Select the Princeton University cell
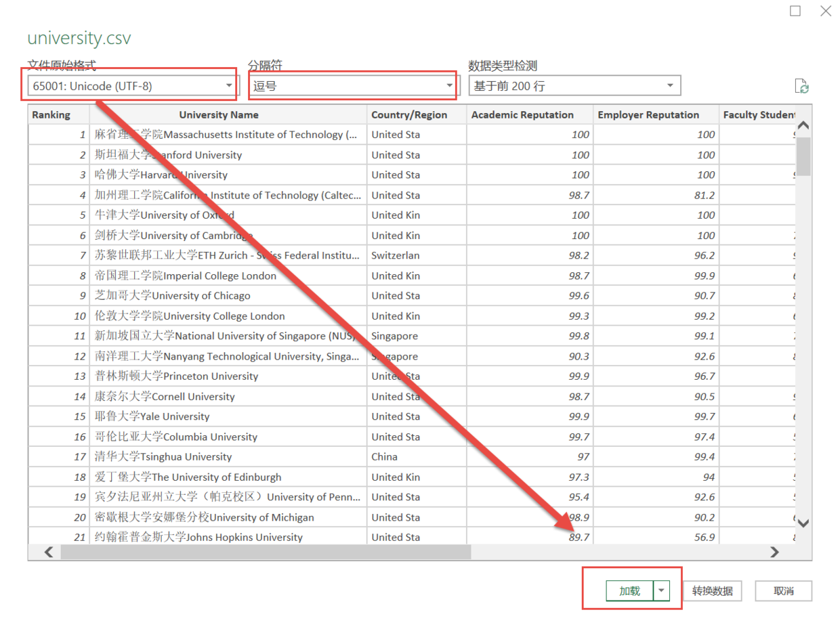Screen dimensions: 840x629 tap(228, 376)
